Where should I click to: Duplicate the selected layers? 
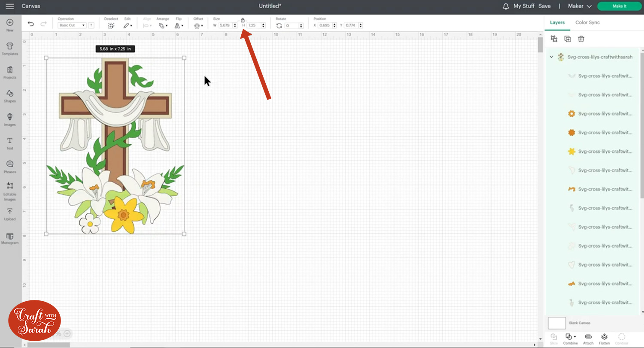(568, 39)
